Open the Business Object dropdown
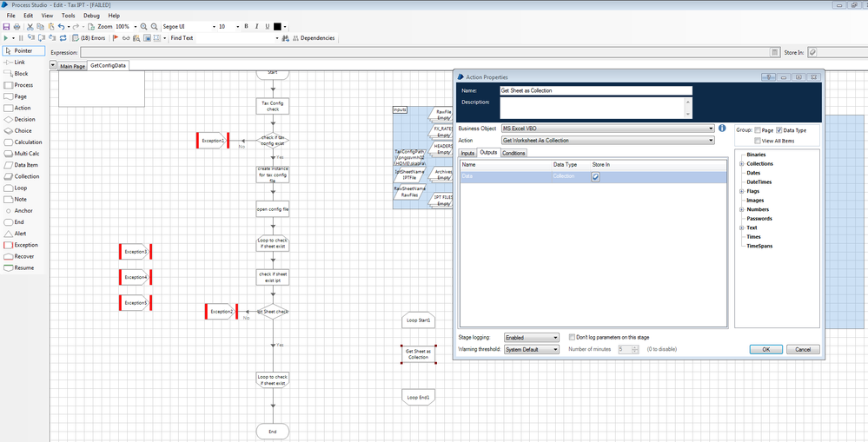868x442 pixels. (x=710, y=129)
